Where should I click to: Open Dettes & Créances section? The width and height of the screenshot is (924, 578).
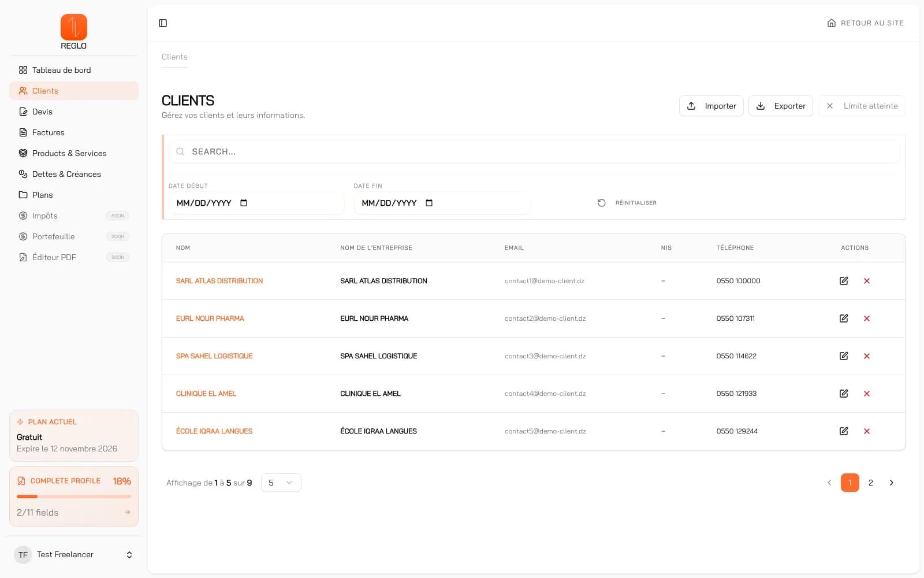coord(74,174)
